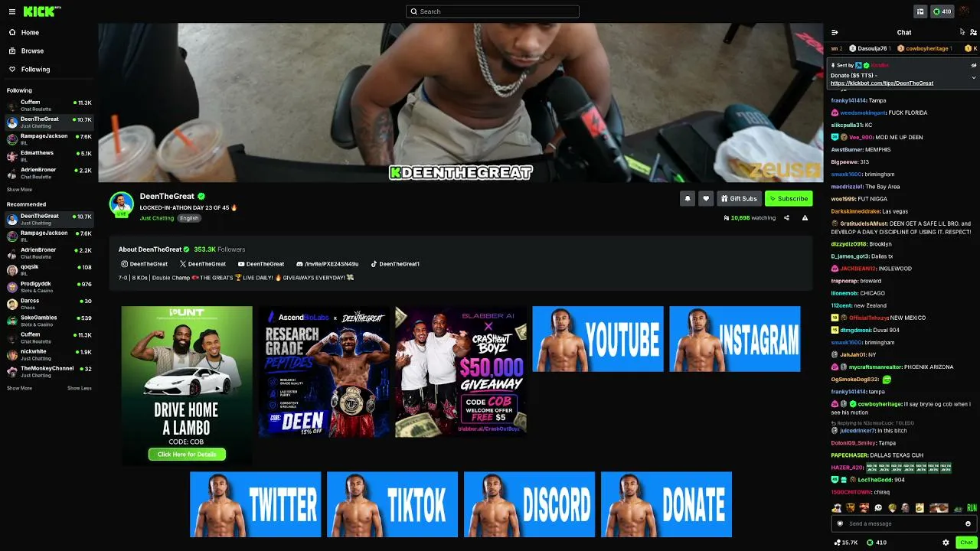This screenshot has width=980, height=551.
Task: Open the hamburger sidebar menu
Action: [x=12, y=11]
